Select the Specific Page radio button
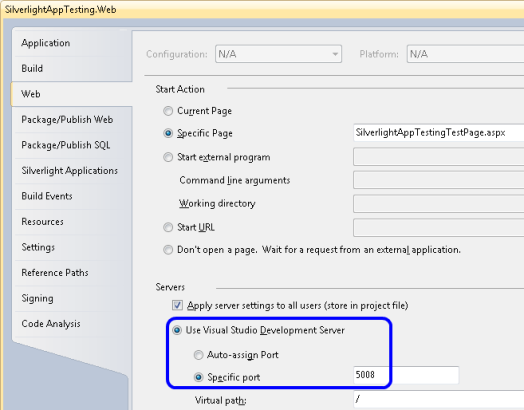Screen dimensions: 524x410 click(168, 133)
